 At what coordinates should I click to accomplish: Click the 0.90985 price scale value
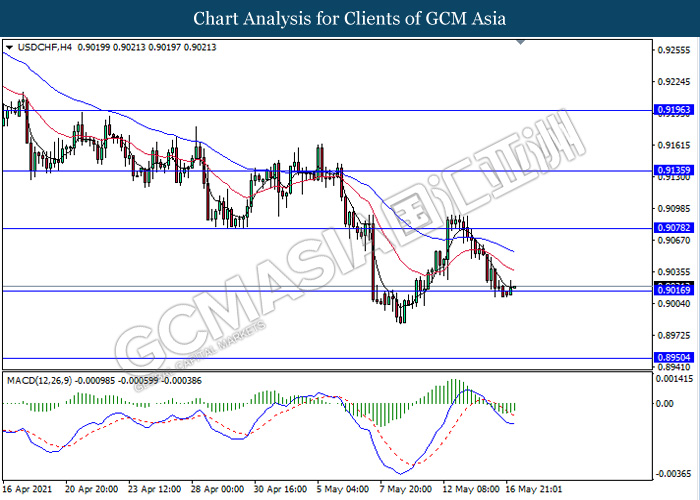[674, 208]
